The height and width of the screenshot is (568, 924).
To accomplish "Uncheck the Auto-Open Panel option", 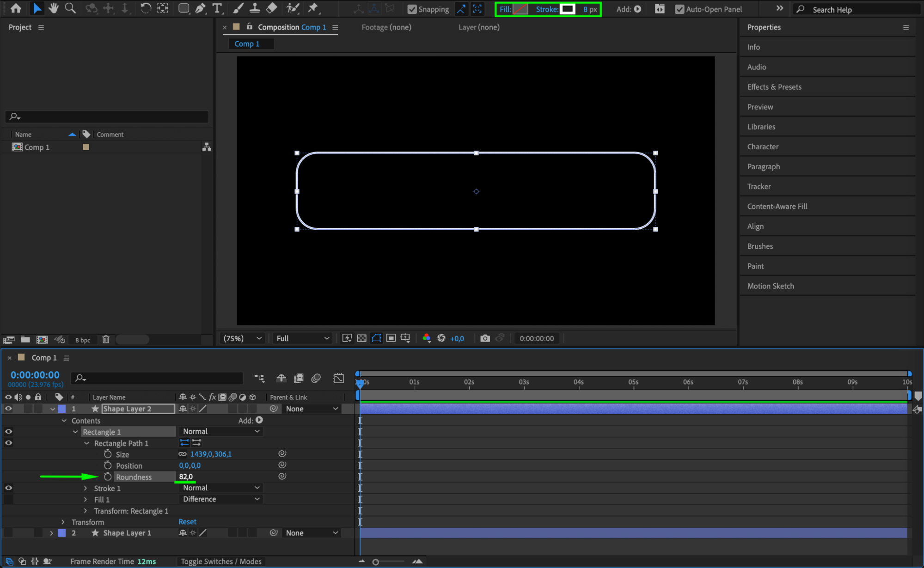I will (x=679, y=9).
